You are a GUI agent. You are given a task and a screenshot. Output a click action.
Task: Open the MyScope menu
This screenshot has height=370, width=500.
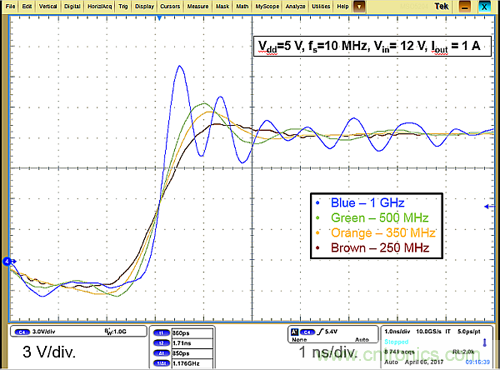[x=267, y=6]
